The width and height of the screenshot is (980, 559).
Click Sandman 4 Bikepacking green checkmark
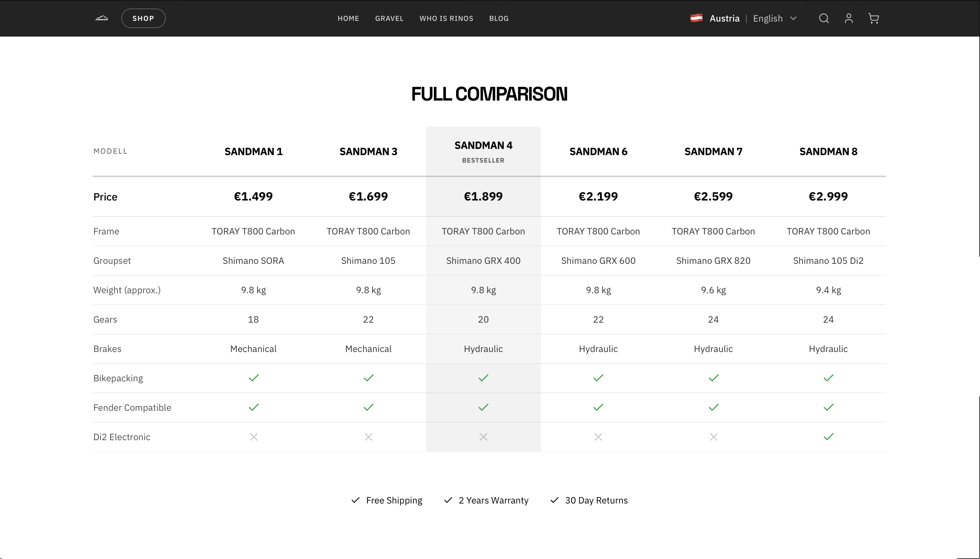[x=483, y=378]
